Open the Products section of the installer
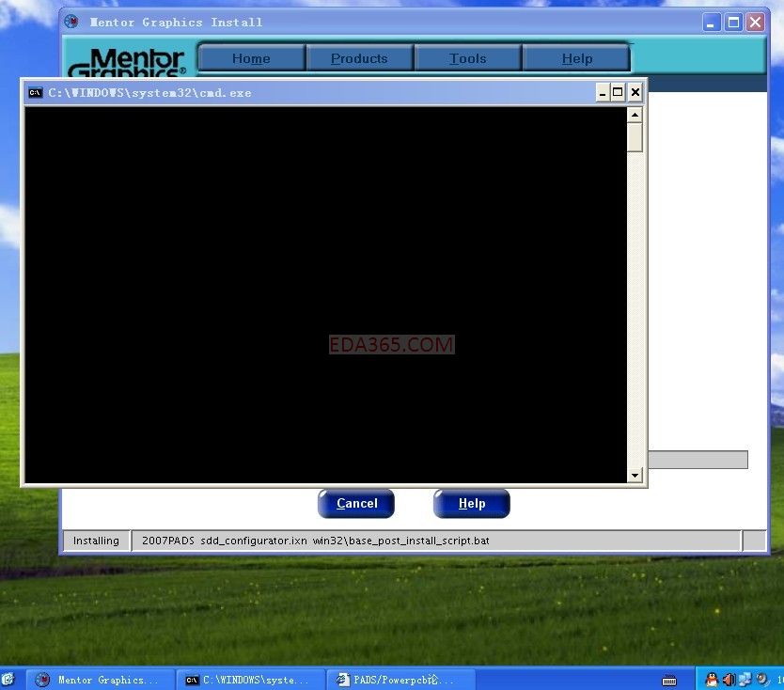This screenshot has height=690, width=784. pos(359,57)
